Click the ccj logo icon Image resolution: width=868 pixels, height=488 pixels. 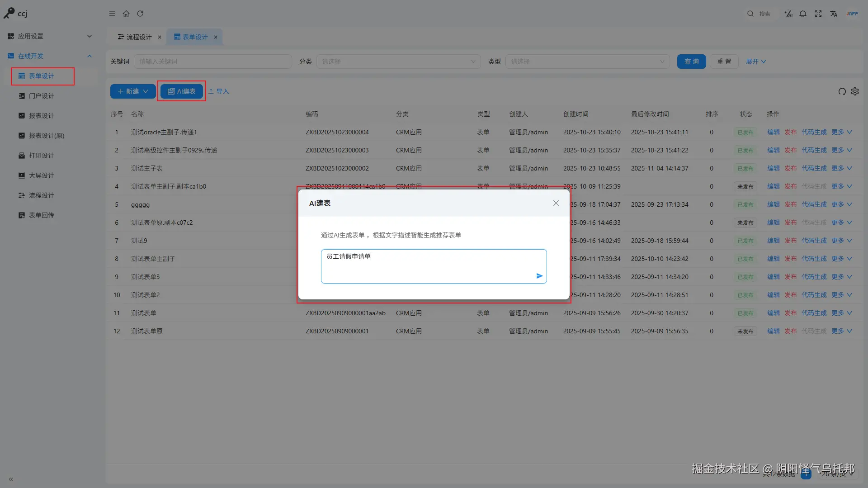pos(9,14)
